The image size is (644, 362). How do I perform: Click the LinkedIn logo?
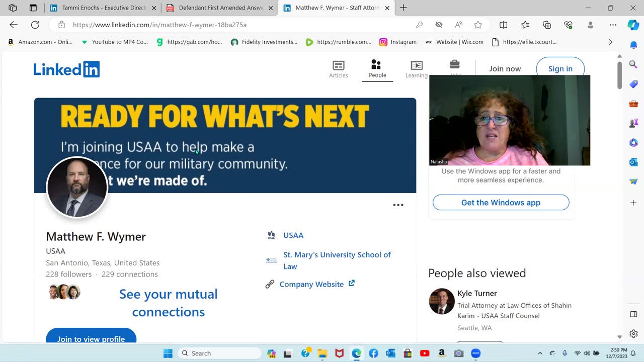66,69
